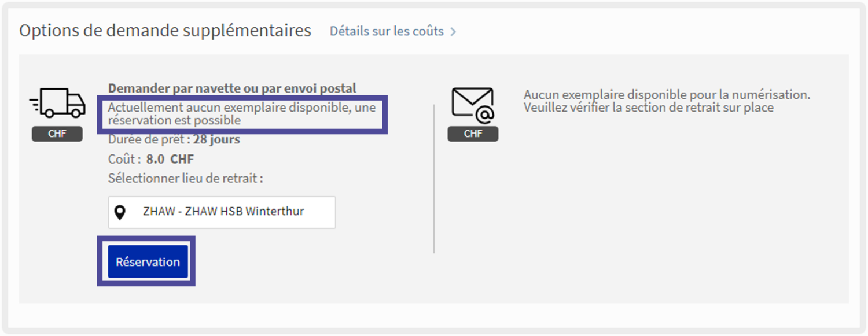This screenshot has width=868, height=336.
Task: Click the réservation est possible text line
Action: [x=174, y=120]
